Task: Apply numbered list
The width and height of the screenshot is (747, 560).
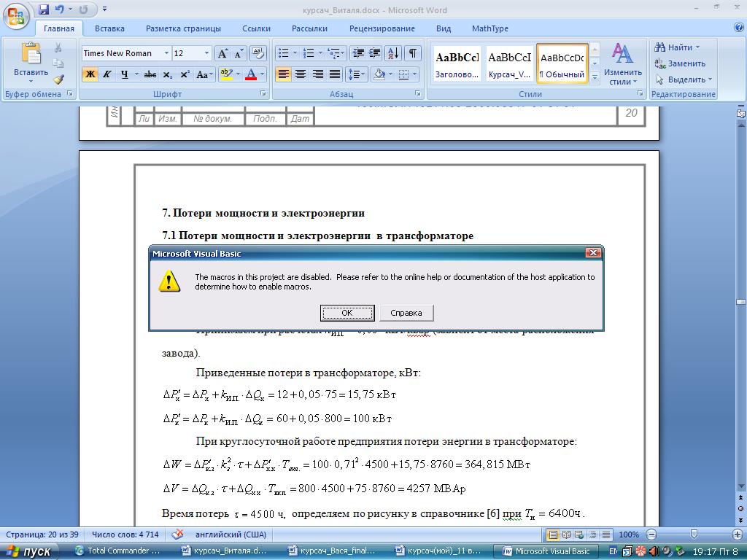Action: click(x=309, y=52)
